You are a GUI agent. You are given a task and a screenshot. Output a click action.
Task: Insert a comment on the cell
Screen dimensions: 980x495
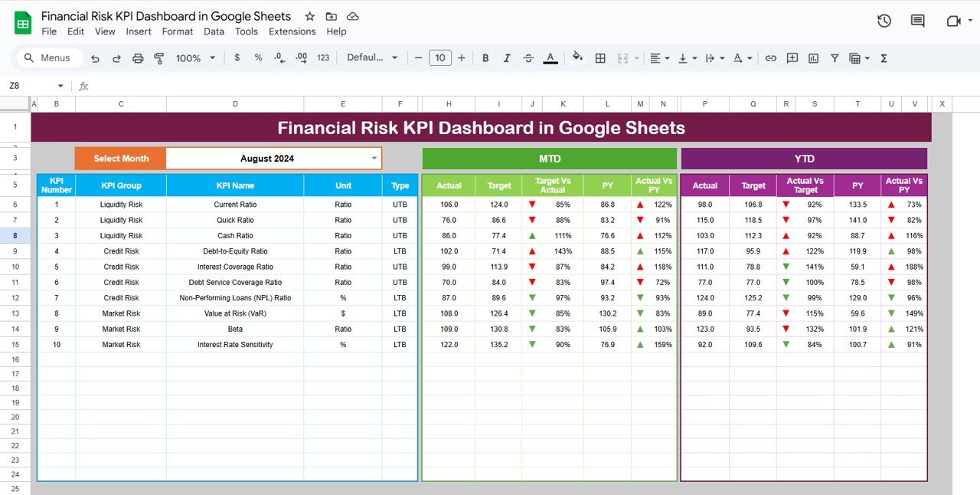point(792,57)
